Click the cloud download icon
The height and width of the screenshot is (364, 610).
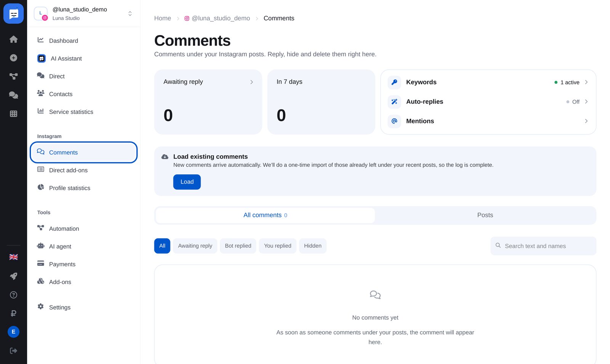point(165,157)
